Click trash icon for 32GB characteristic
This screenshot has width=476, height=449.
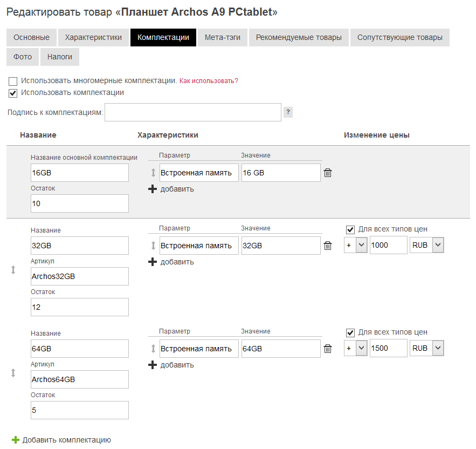(x=328, y=246)
